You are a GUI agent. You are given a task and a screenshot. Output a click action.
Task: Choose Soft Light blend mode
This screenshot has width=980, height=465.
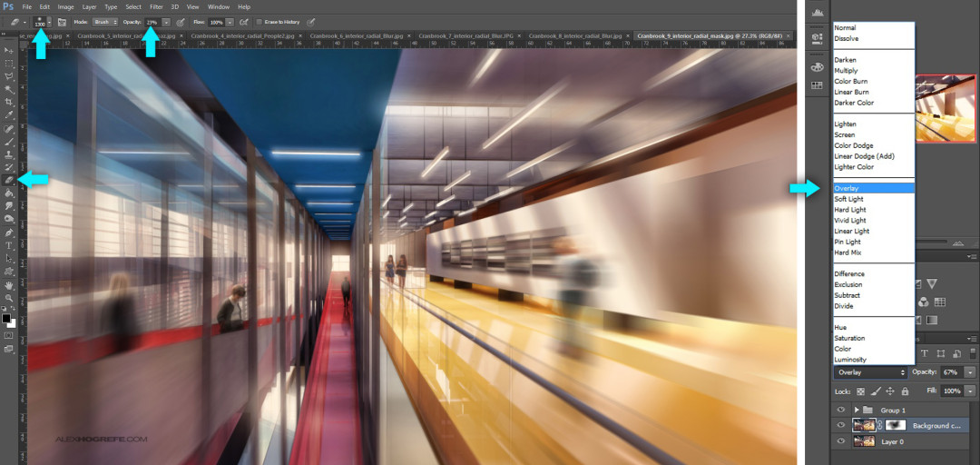874,199
